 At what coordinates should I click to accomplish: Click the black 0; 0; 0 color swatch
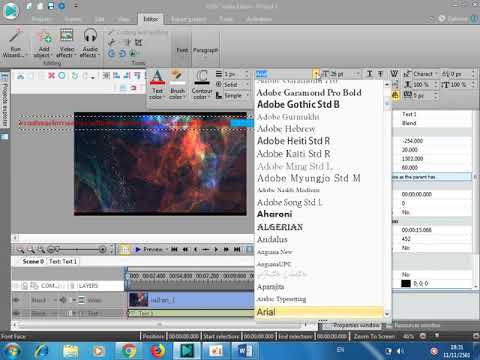point(406,284)
